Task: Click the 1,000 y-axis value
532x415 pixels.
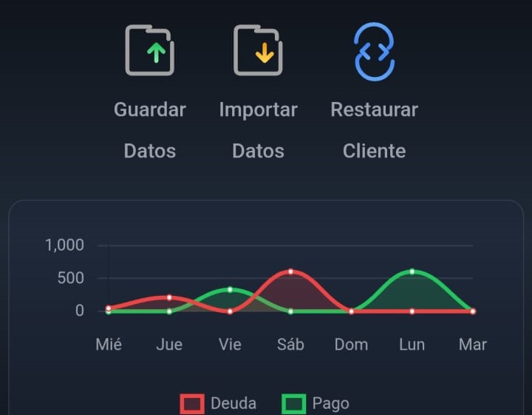Action: click(64, 245)
